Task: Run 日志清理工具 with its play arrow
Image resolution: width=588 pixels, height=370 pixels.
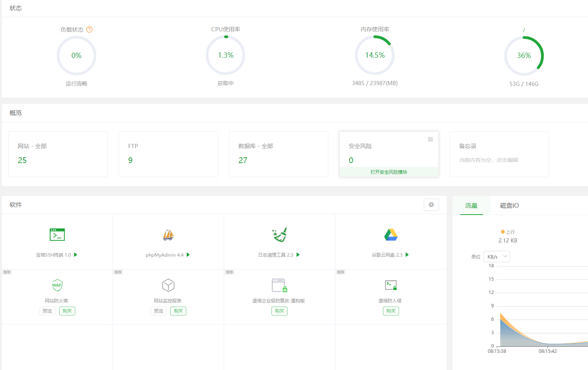Action: pos(298,255)
